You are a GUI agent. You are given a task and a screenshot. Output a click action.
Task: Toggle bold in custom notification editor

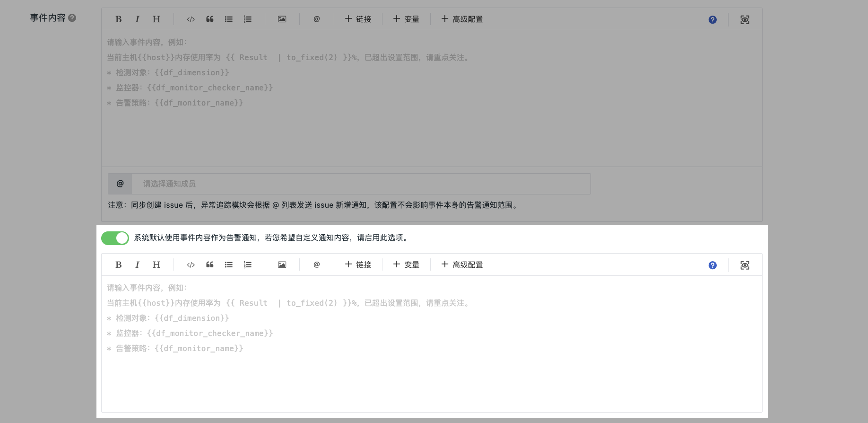click(x=119, y=265)
